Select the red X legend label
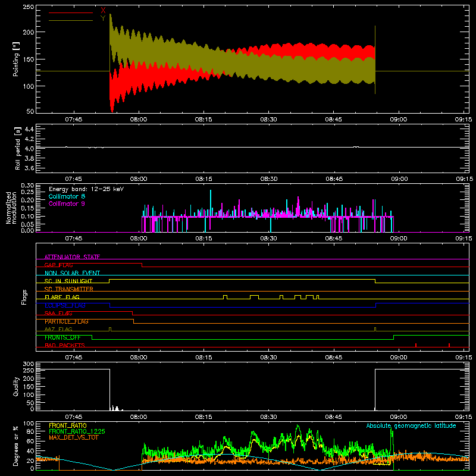The image size is (476, 476). (103, 11)
